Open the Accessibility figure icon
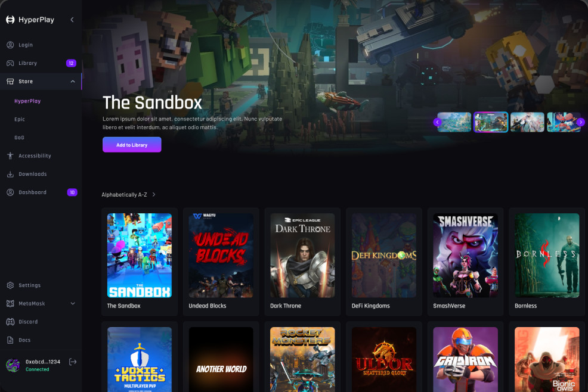 tap(10, 156)
